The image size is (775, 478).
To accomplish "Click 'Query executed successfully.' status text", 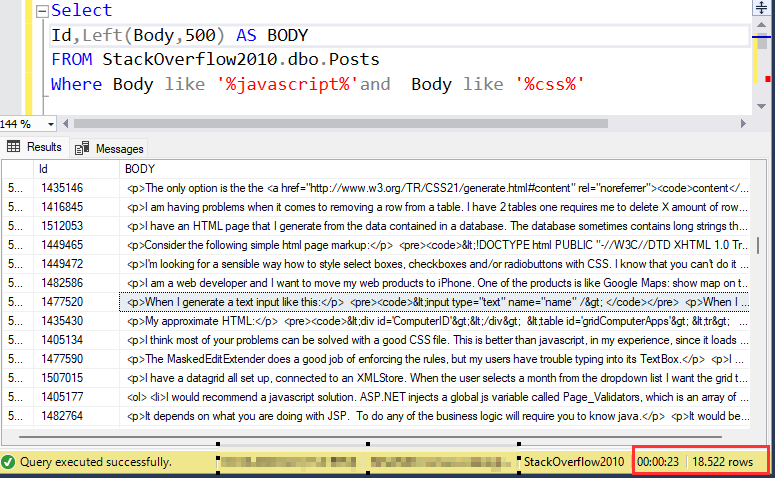I will [96, 462].
